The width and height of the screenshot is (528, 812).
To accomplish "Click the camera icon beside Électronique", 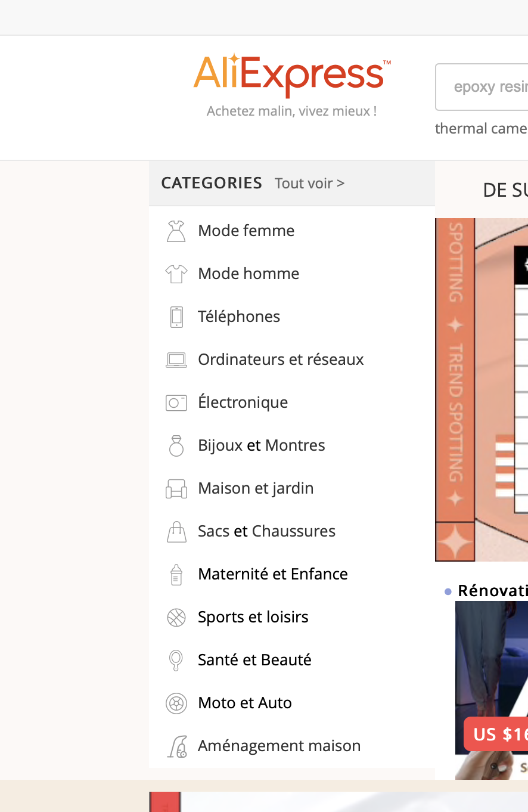I will tap(176, 403).
